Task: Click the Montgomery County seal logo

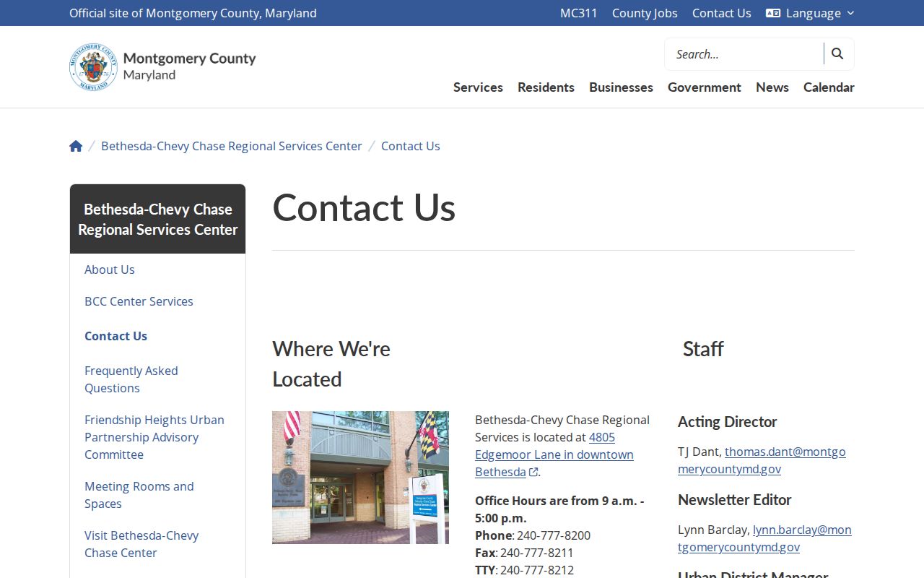Action: point(93,66)
